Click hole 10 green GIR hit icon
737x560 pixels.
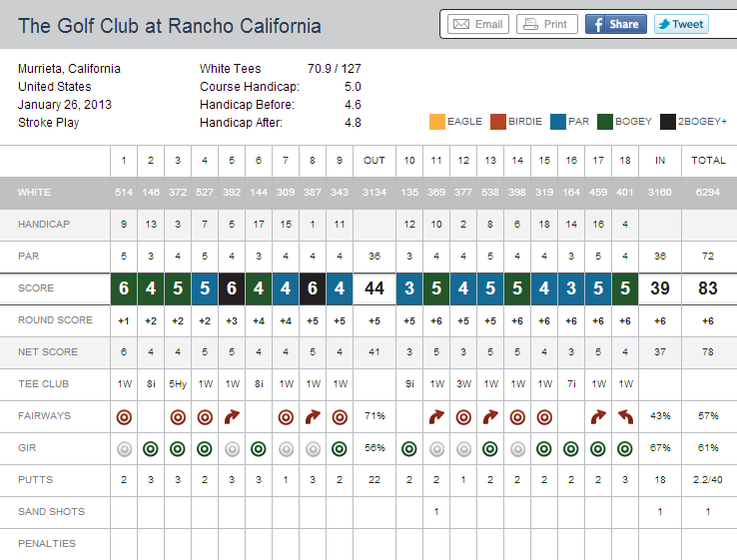[x=409, y=448]
